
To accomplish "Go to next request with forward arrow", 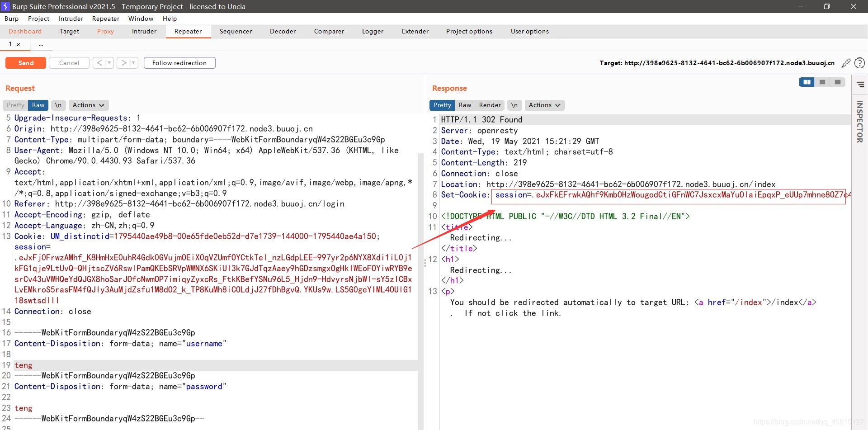I will pyautogui.click(x=123, y=63).
